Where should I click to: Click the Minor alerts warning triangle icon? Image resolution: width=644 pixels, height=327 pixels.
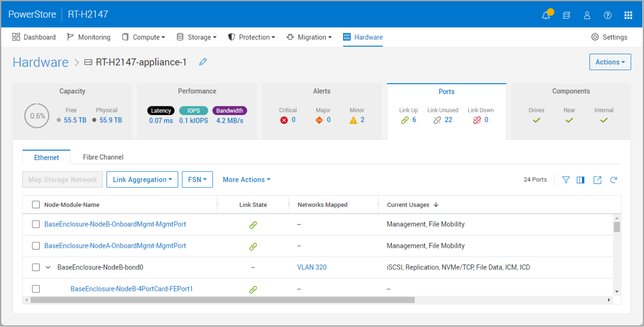tap(353, 120)
